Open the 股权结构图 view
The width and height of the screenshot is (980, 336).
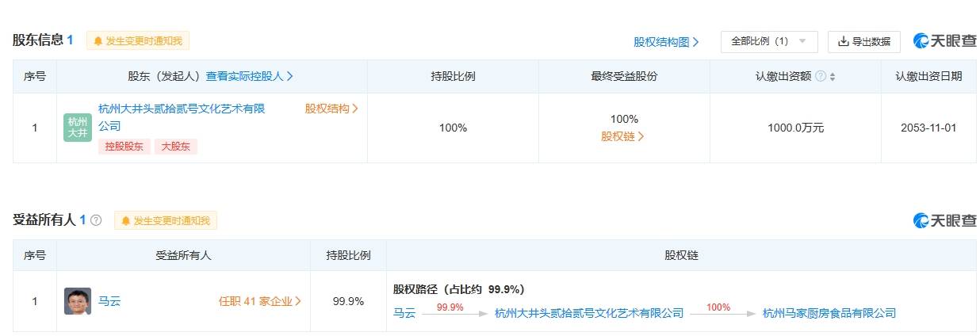click(666, 42)
